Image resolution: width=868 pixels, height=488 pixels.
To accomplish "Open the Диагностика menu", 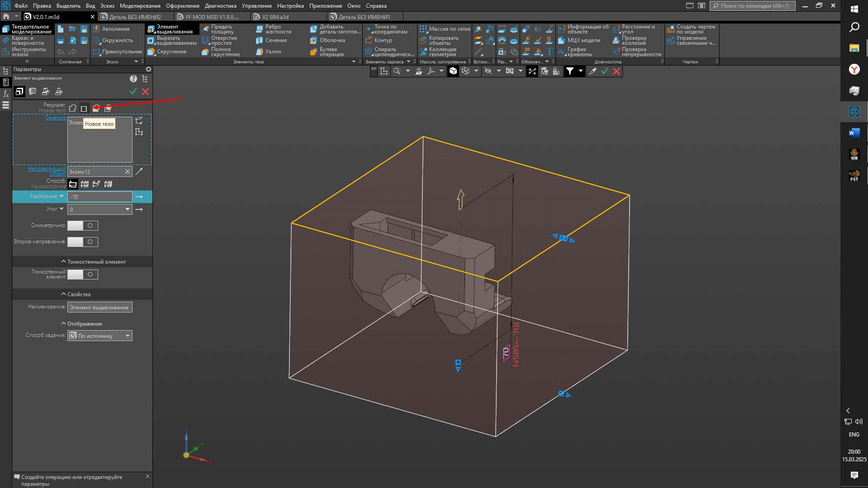I will (221, 6).
